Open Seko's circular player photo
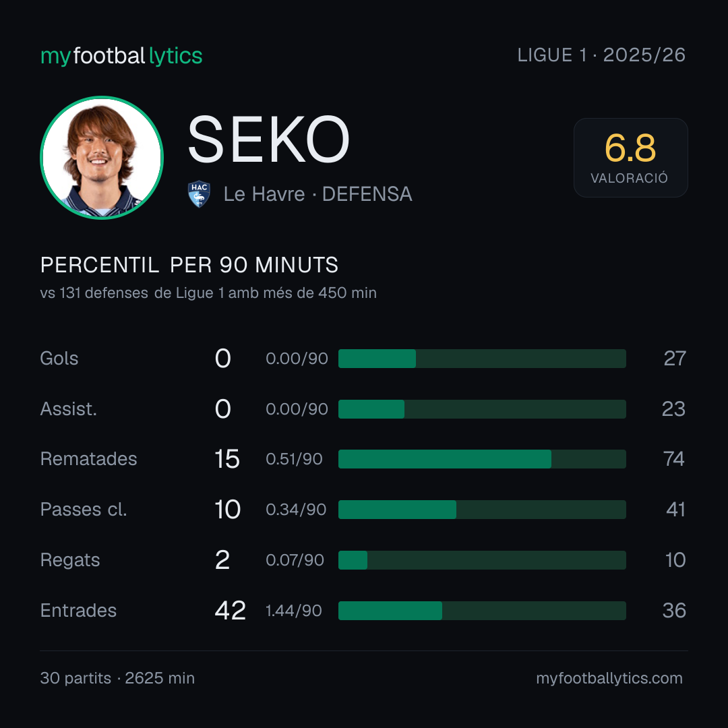 (102, 157)
